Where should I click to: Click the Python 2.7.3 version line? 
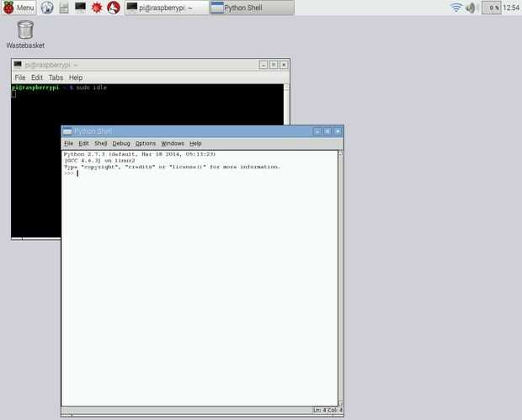[x=140, y=154]
